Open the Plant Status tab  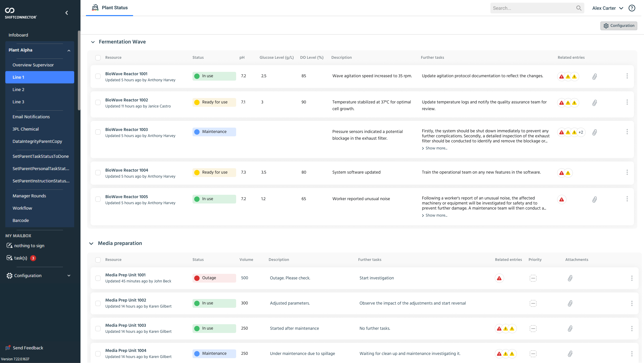[110, 8]
